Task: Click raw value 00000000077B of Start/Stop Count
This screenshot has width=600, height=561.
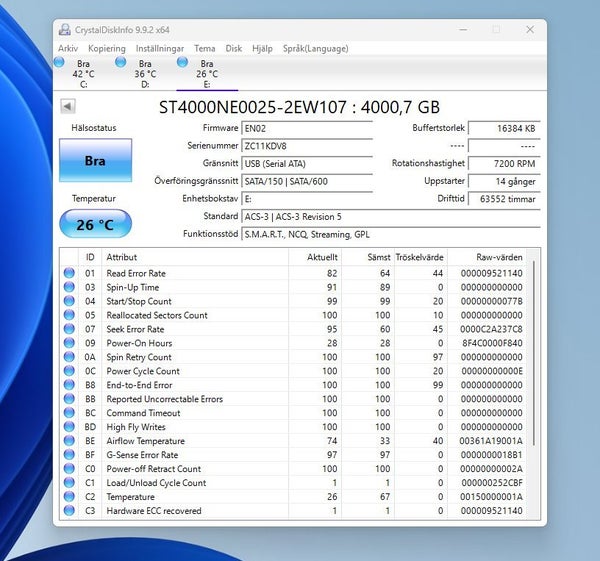Action: pyautogui.click(x=492, y=301)
